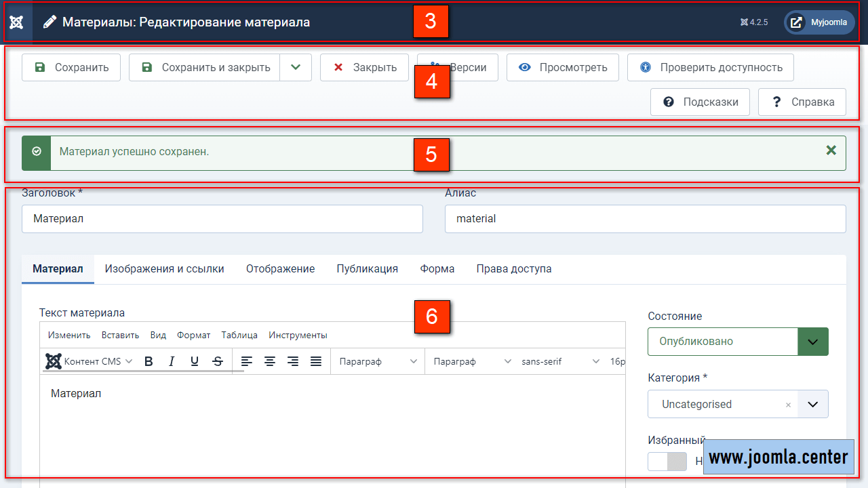Align text to the left
Viewport: 868px width, 488px height.
click(247, 361)
